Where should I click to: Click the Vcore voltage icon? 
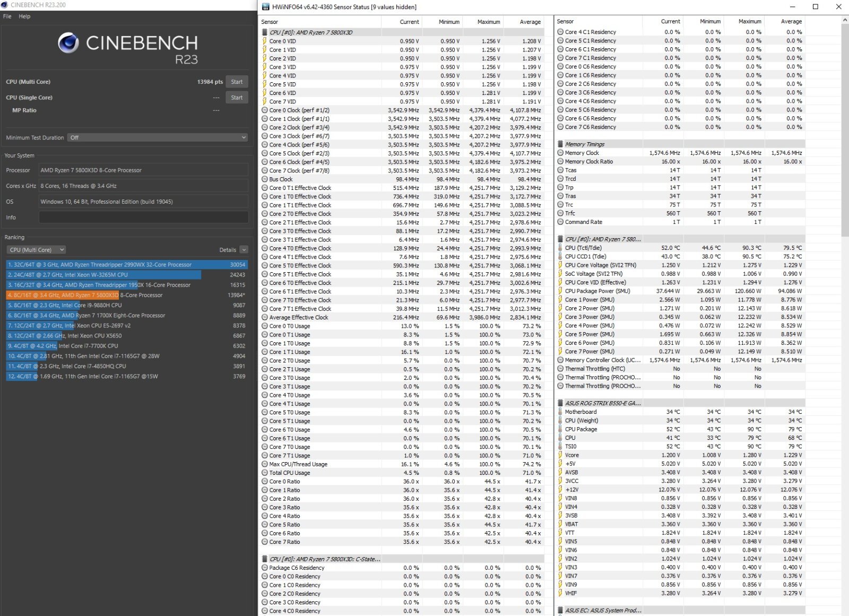[560, 455]
